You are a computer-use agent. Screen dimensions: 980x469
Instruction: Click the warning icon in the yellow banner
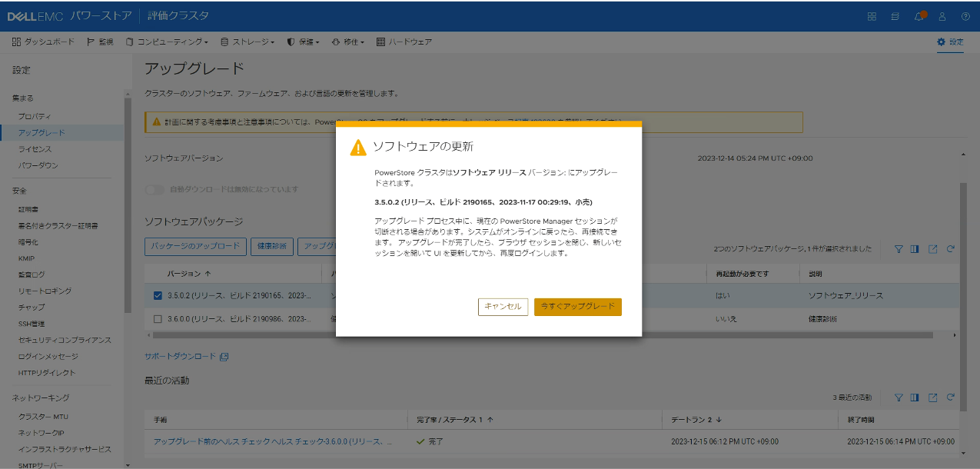point(156,121)
